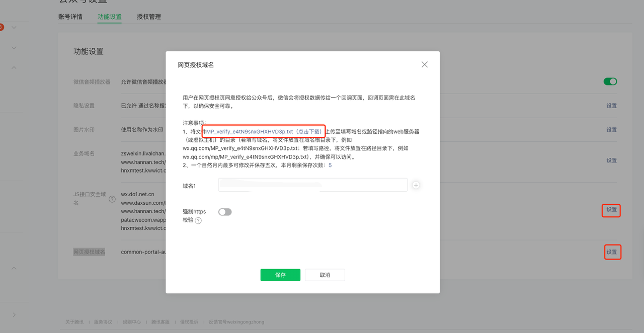
Task: Open 设置 for 网页授权域名 row
Action: (x=611, y=252)
